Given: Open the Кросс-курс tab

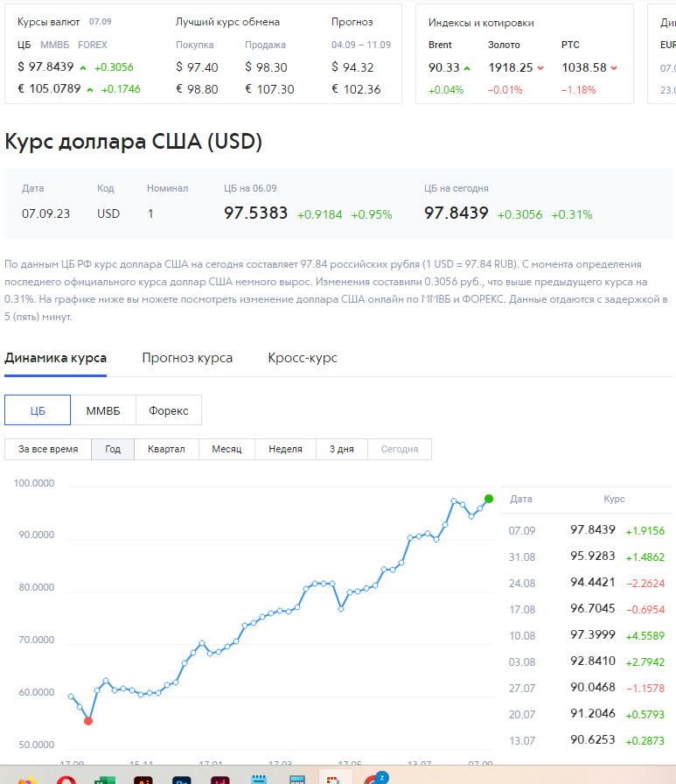Looking at the screenshot, I should [x=303, y=358].
